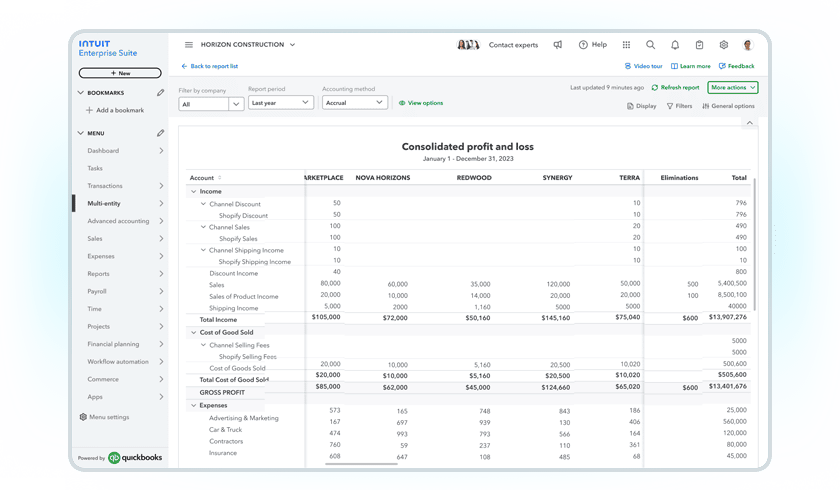Viewport: 840px width, 490px height.
Task: Edit Menu with pencil icon
Action: pos(160,133)
